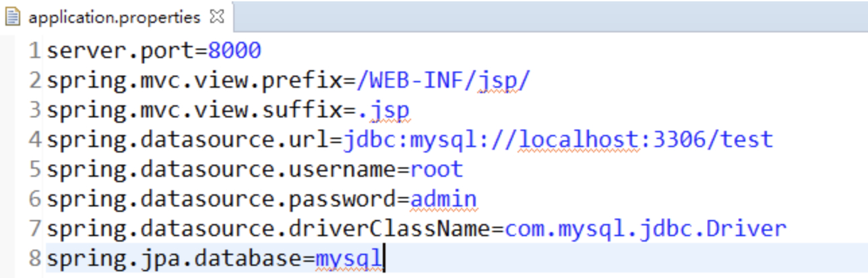
Task: Click the spring.datasource.password key
Action: click(x=222, y=200)
